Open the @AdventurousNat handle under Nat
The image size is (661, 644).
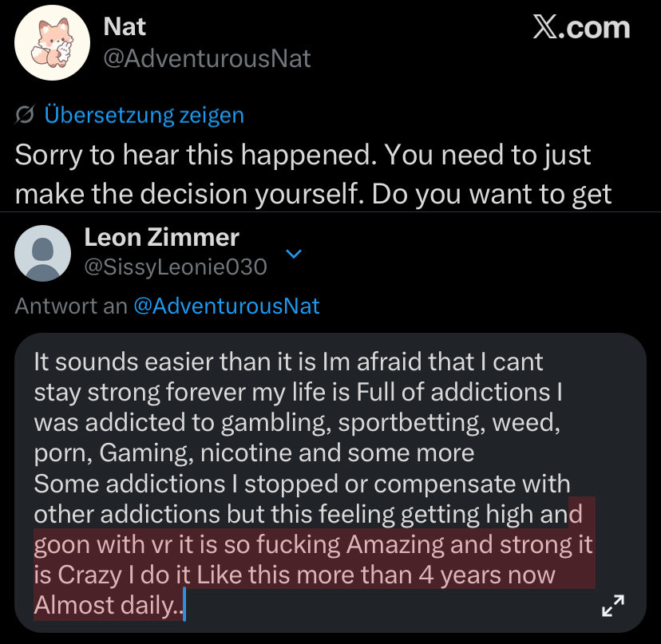point(207,58)
